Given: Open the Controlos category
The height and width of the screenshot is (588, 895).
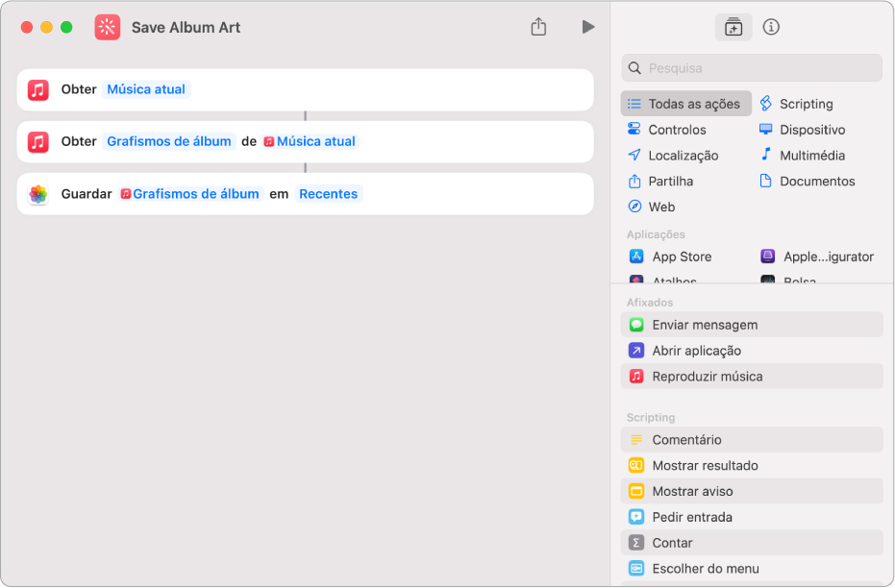Looking at the screenshot, I should (x=667, y=130).
